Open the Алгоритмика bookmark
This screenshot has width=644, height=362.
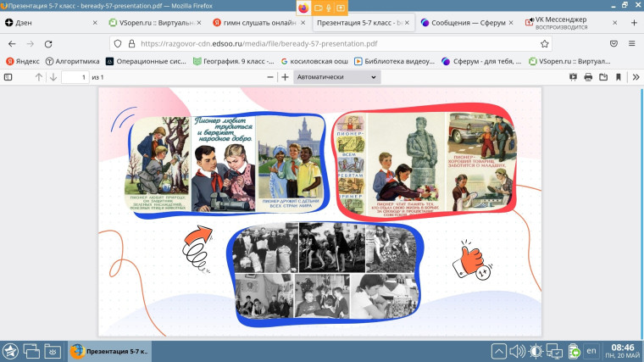72,61
